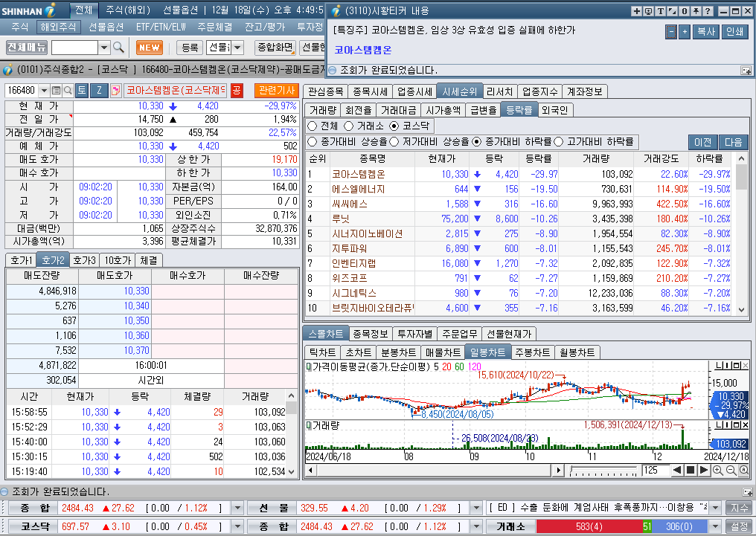The image size is (756, 536).
Task: Select the 코스닥 radio button
Action: coord(394,126)
